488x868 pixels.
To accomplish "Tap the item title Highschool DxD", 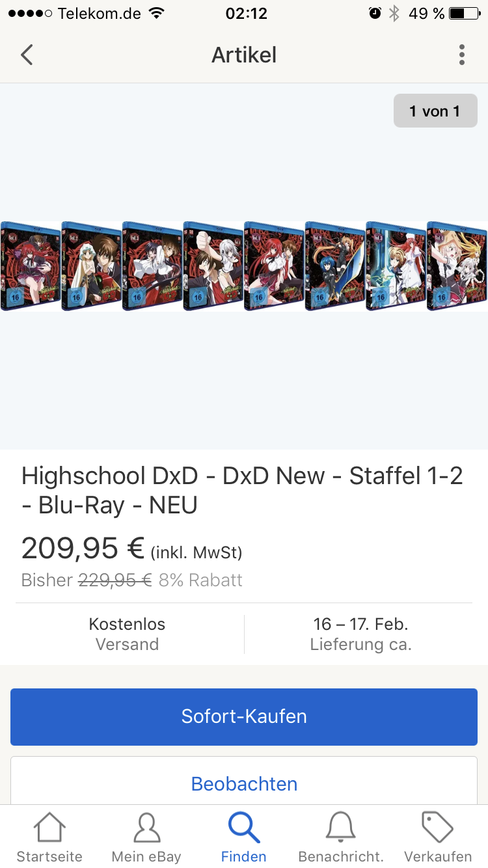I will [x=242, y=490].
